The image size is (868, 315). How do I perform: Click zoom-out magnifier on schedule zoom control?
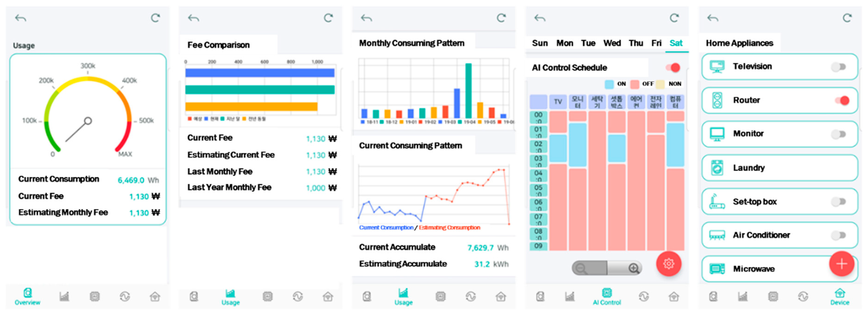point(581,268)
